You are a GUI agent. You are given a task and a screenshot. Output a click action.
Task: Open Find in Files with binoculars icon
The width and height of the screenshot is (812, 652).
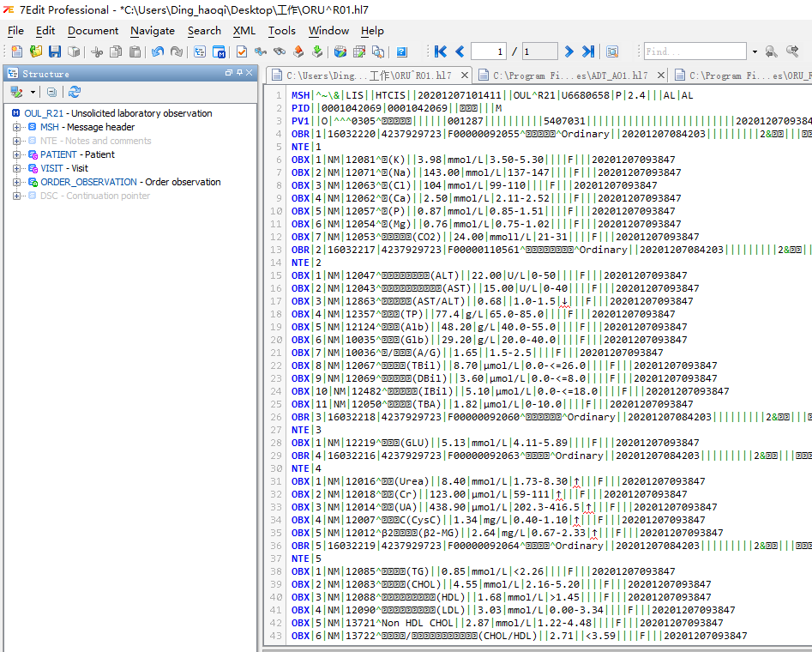point(280,51)
